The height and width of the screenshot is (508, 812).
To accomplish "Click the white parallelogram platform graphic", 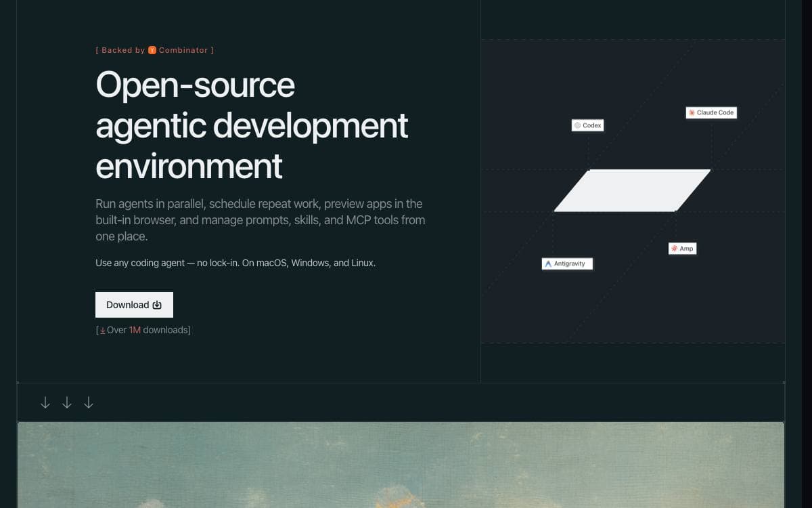I will coord(633,190).
